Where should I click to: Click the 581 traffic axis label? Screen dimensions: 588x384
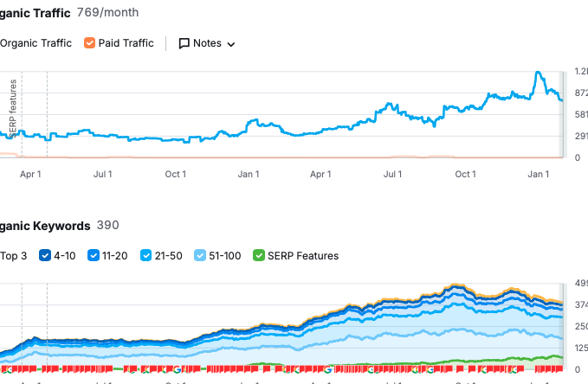pos(581,115)
